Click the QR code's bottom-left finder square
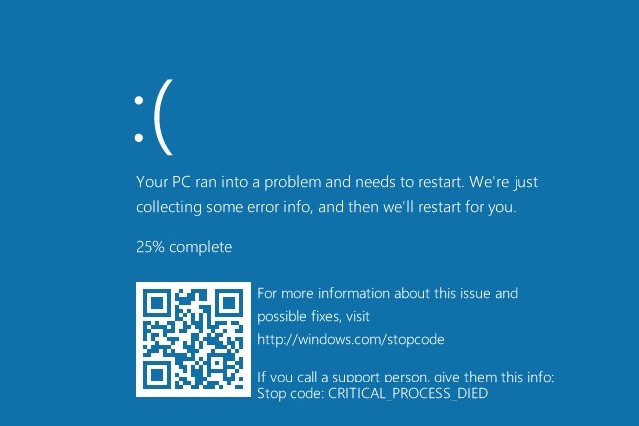Image resolution: width=639 pixels, height=426 pixels. (156, 375)
